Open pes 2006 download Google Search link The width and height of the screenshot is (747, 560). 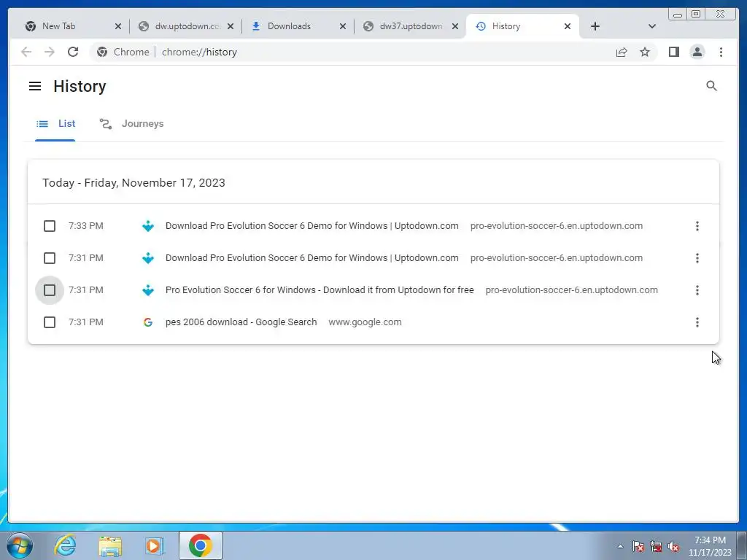point(241,322)
